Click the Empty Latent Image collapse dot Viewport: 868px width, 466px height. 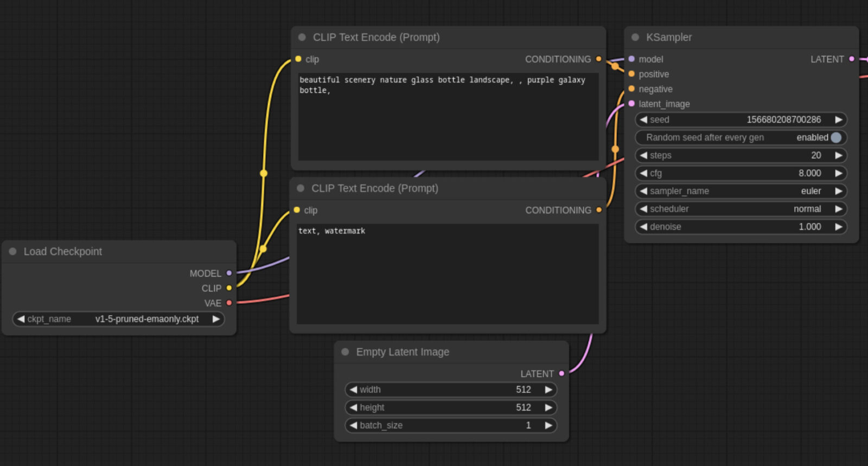(x=345, y=352)
